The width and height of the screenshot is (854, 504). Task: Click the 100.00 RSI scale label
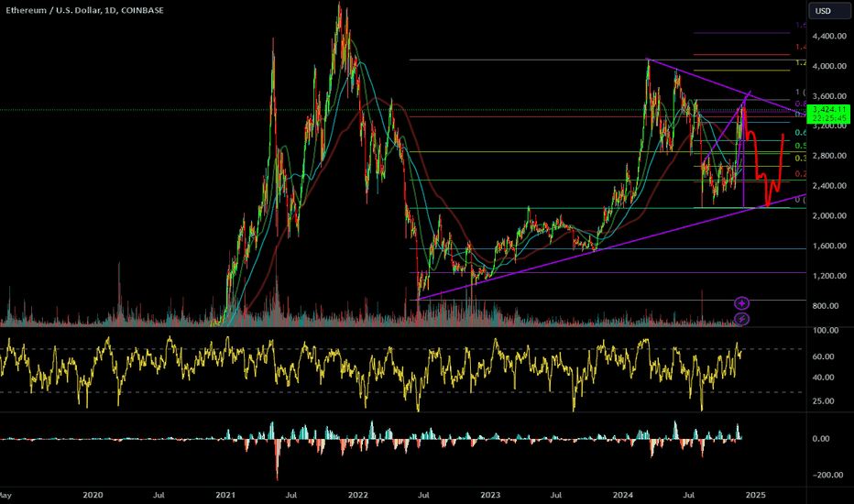825,331
